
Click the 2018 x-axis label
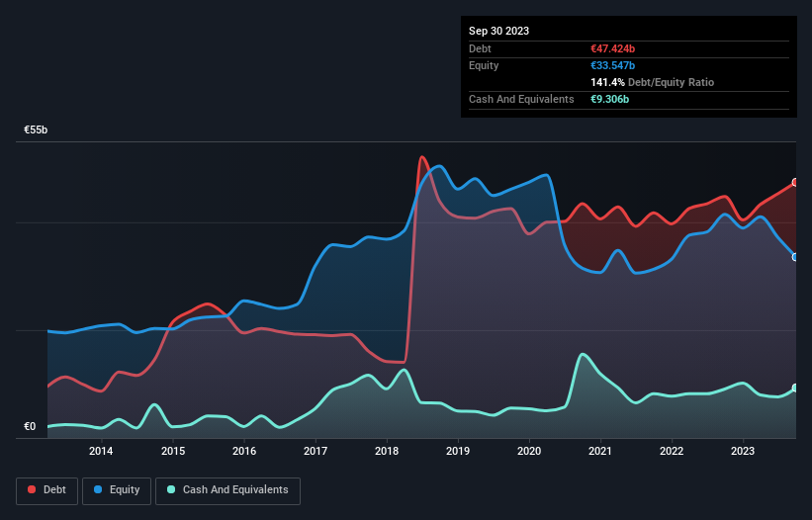(x=387, y=451)
